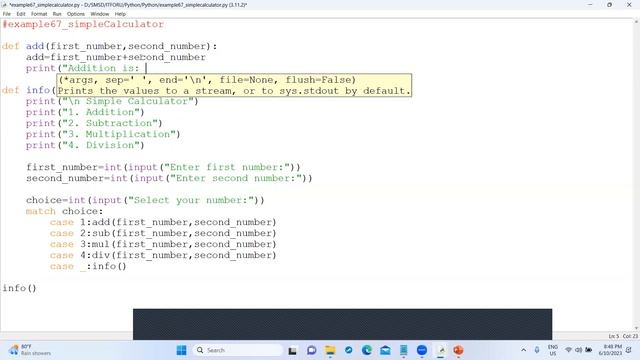The height and width of the screenshot is (360, 640).
Task: Open the clock and date panel
Action: click(x=611, y=350)
